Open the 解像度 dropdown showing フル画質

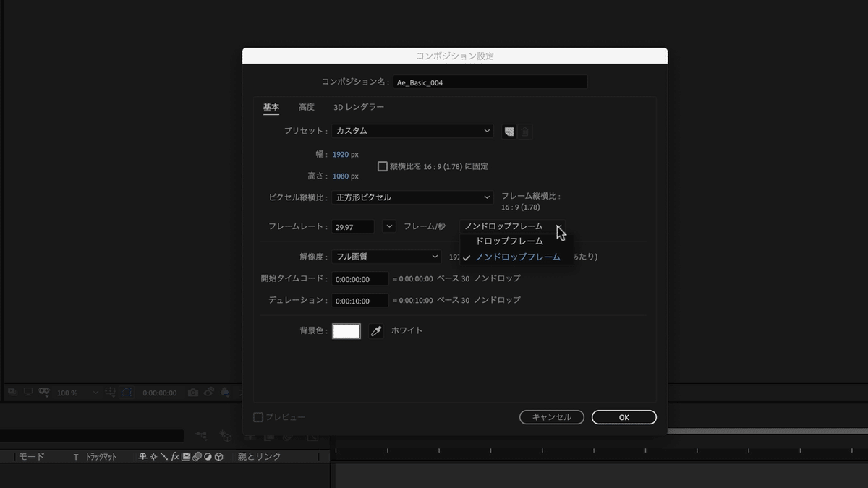pos(386,257)
